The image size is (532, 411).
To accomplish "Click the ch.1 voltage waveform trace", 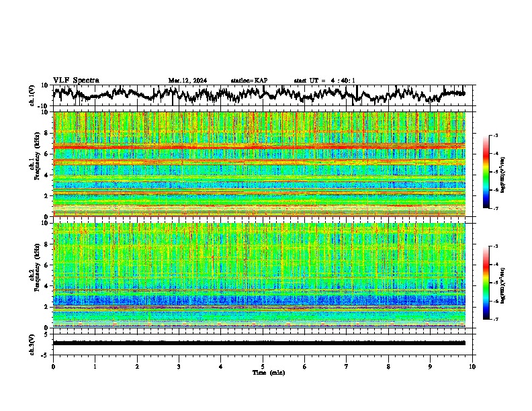I will tap(259, 94).
